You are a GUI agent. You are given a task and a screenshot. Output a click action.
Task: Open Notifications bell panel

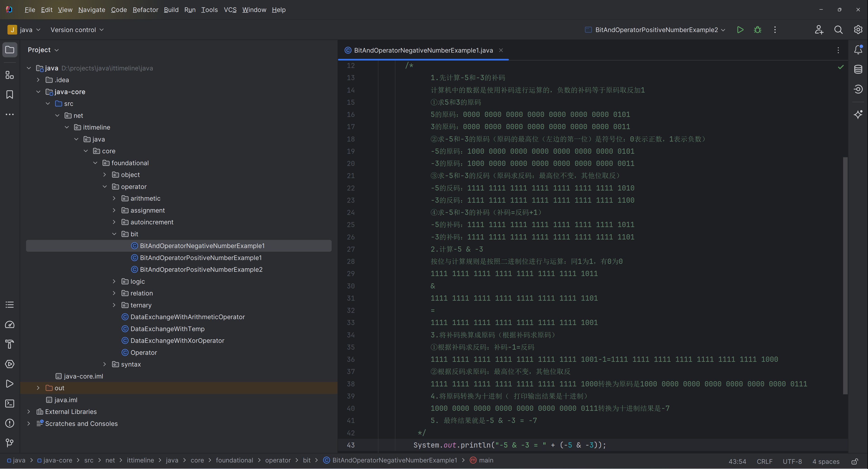pos(858,50)
